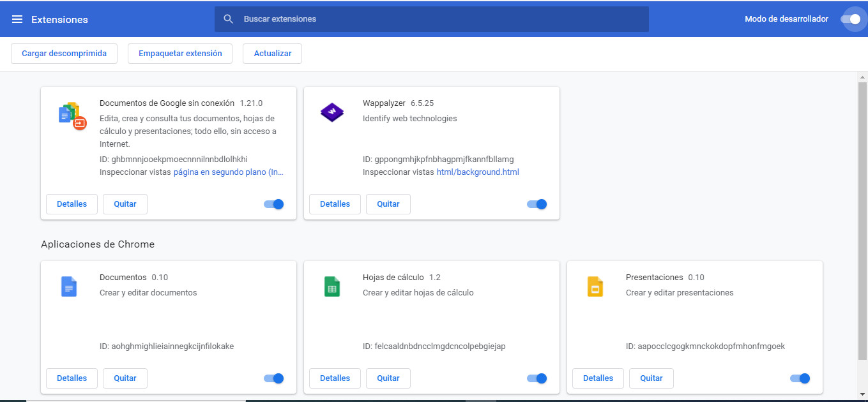This screenshot has width=868, height=402.
Task: Click the Modo de desarrollador label
Action: pos(786,19)
